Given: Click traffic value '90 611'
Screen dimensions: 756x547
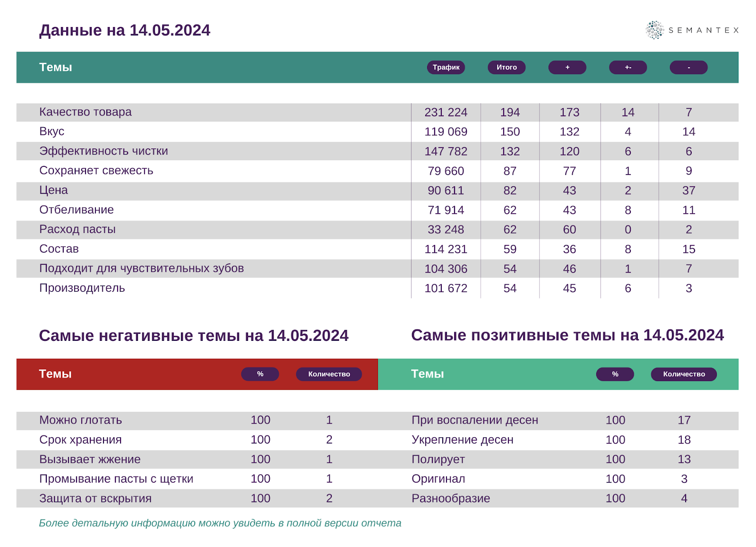Looking at the screenshot, I should click(x=446, y=191).
